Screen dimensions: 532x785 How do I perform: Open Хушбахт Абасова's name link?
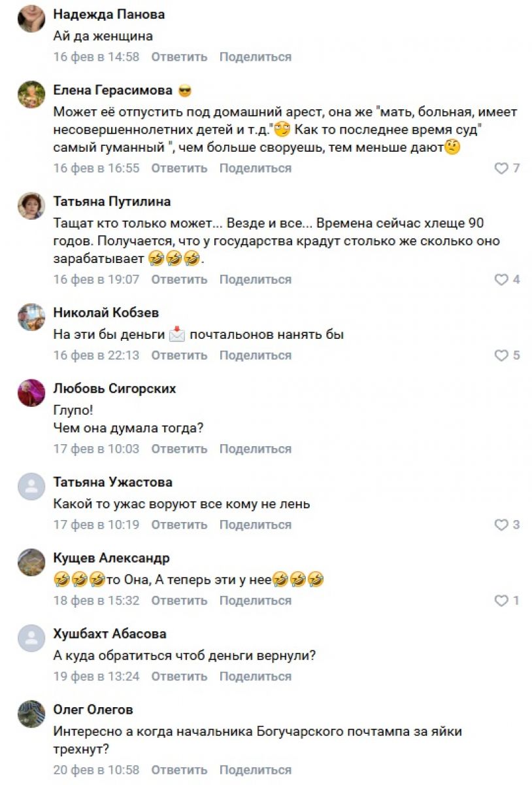click(109, 634)
